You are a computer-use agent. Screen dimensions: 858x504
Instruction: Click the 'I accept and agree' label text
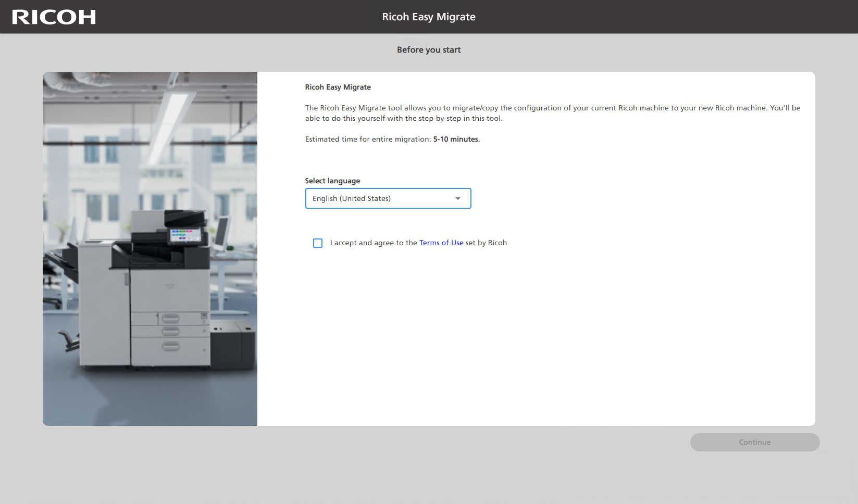(373, 243)
